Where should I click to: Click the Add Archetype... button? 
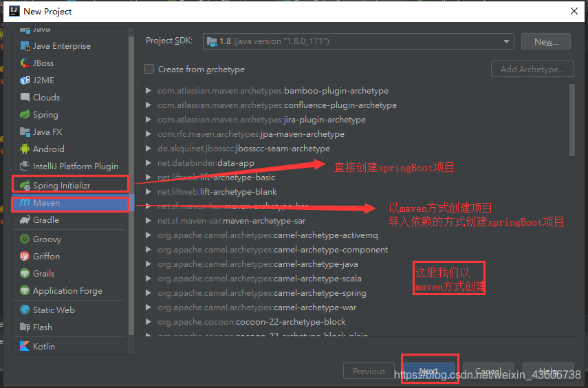[532, 69]
